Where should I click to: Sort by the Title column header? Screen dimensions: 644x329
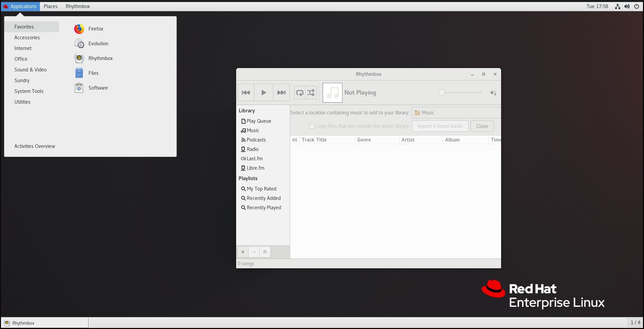coord(334,140)
